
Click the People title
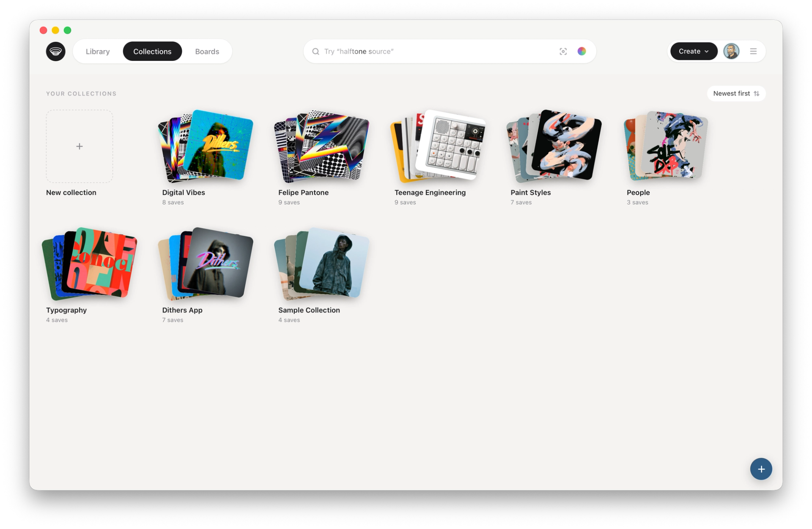tap(638, 192)
